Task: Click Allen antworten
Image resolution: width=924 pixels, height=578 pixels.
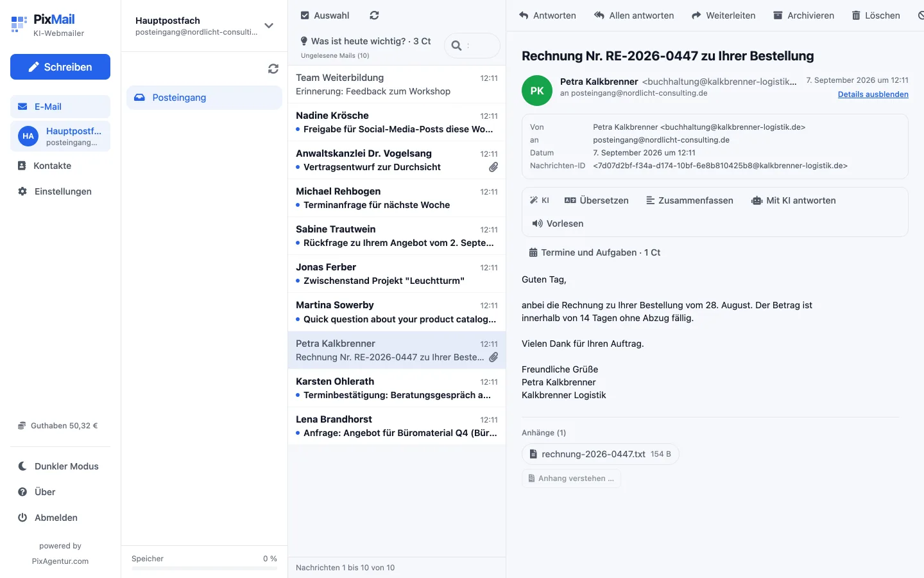Action: tap(634, 15)
